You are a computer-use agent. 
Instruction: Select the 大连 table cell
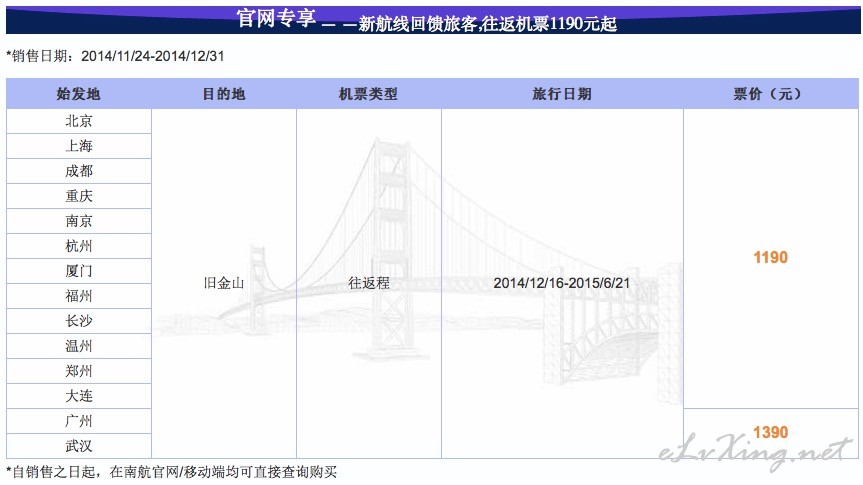coord(79,396)
